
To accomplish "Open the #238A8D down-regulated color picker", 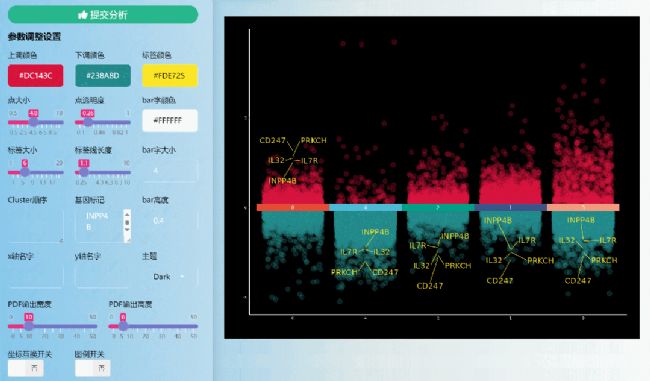I will 103,75.
